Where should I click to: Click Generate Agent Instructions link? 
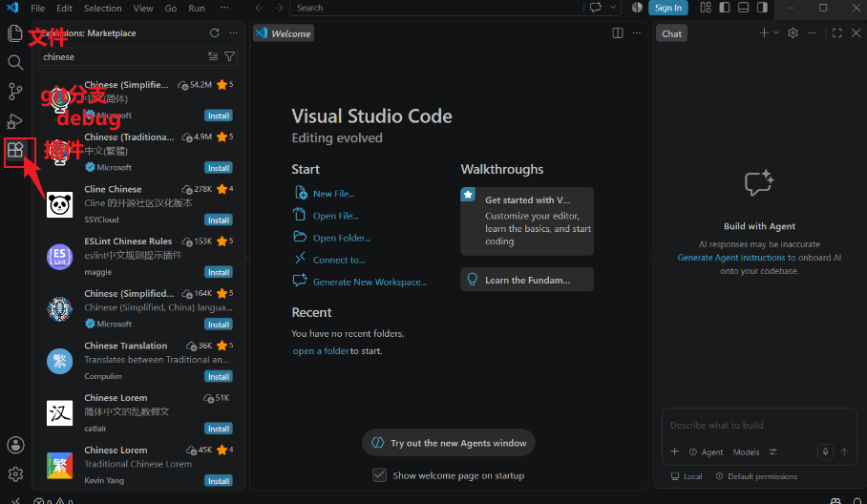pyautogui.click(x=731, y=258)
